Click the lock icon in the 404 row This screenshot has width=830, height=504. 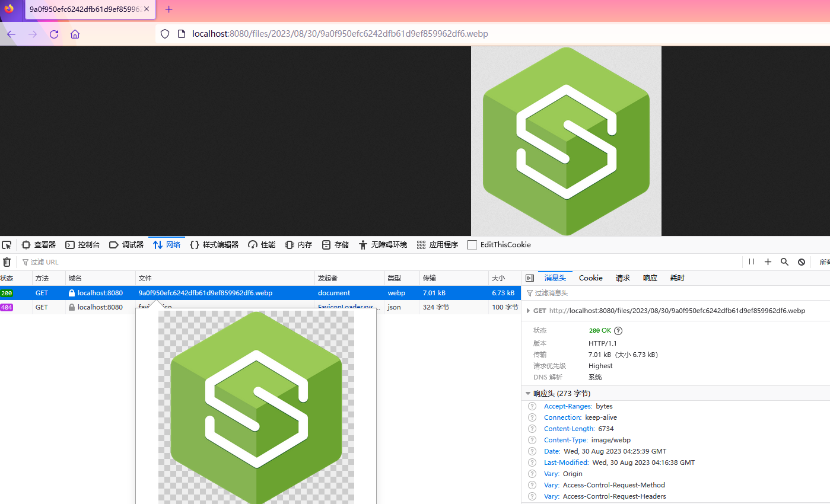click(x=72, y=307)
